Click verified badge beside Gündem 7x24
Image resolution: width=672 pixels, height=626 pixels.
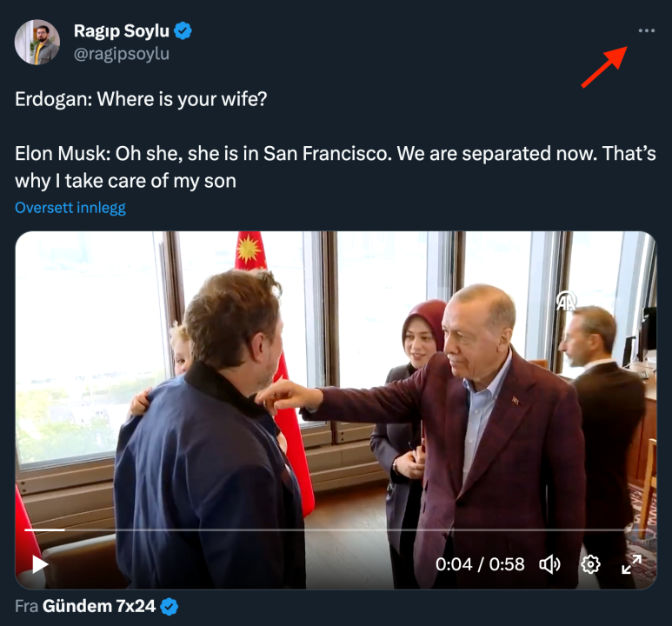(170, 607)
